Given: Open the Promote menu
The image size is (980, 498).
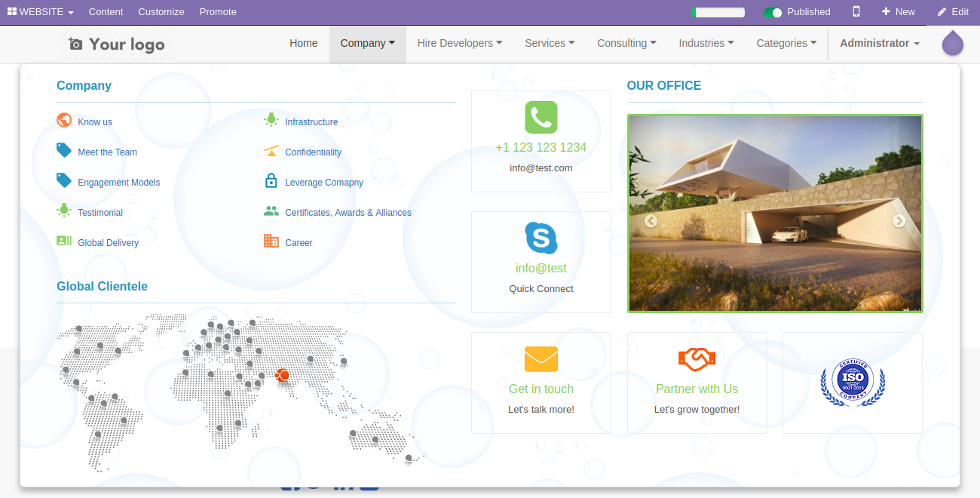Looking at the screenshot, I should tap(218, 11).
